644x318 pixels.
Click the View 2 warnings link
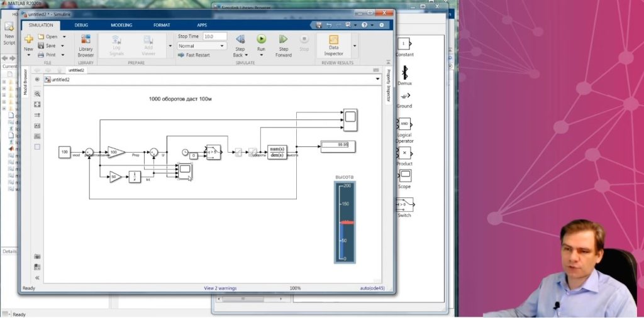pyautogui.click(x=220, y=288)
